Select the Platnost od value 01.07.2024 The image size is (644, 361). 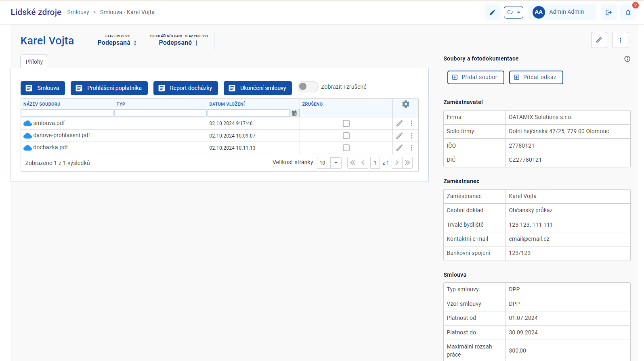[523, 318]
